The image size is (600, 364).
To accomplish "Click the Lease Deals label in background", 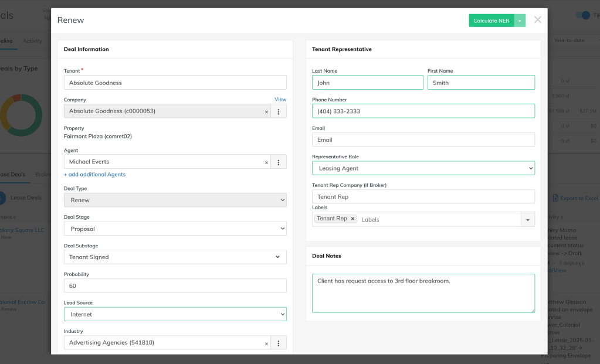I will click(x=26, y=198).
